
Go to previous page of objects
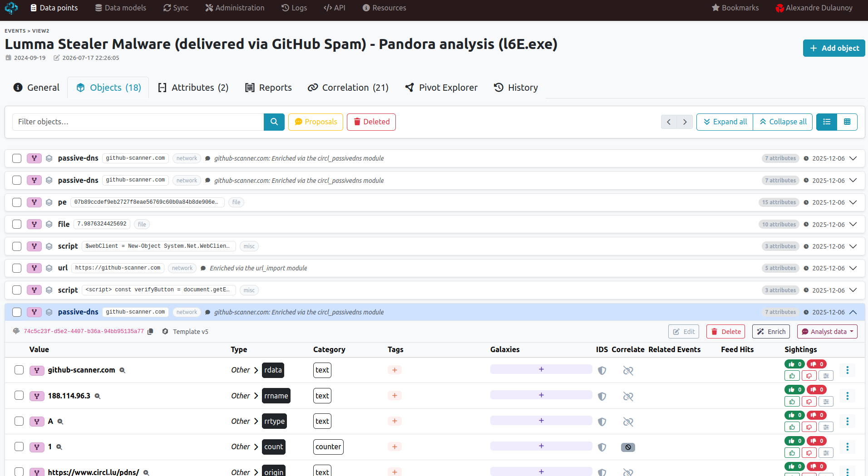tap(669, 122)
